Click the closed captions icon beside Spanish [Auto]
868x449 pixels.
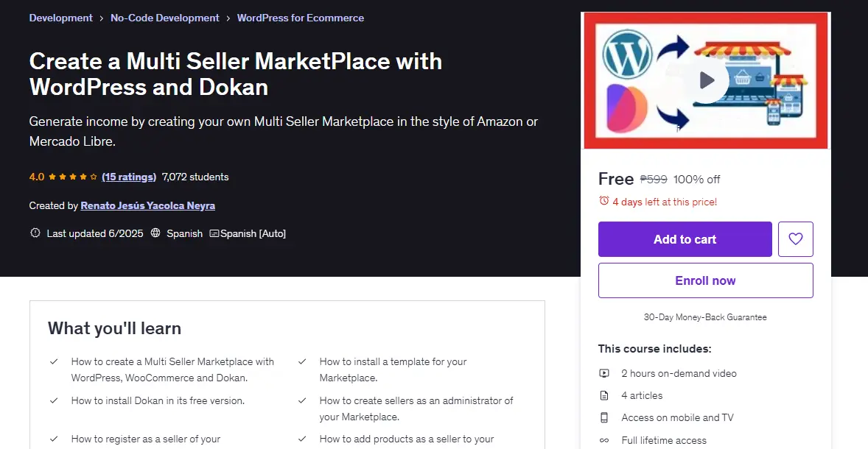(x=214, y=233)
